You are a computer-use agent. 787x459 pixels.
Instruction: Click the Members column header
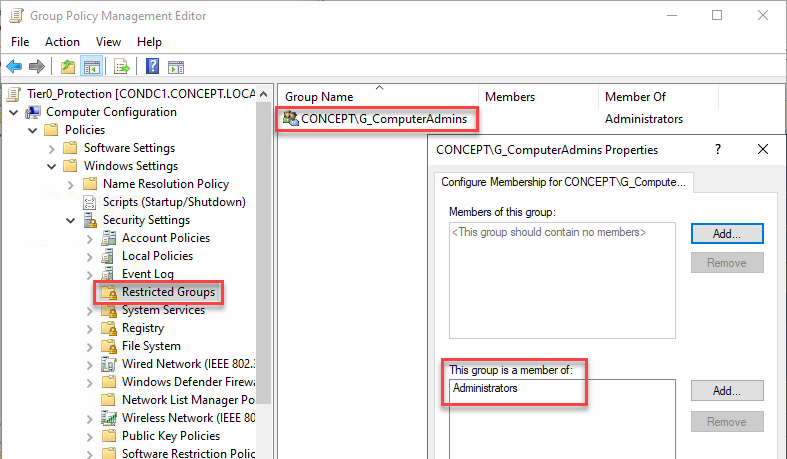[538, 96]
